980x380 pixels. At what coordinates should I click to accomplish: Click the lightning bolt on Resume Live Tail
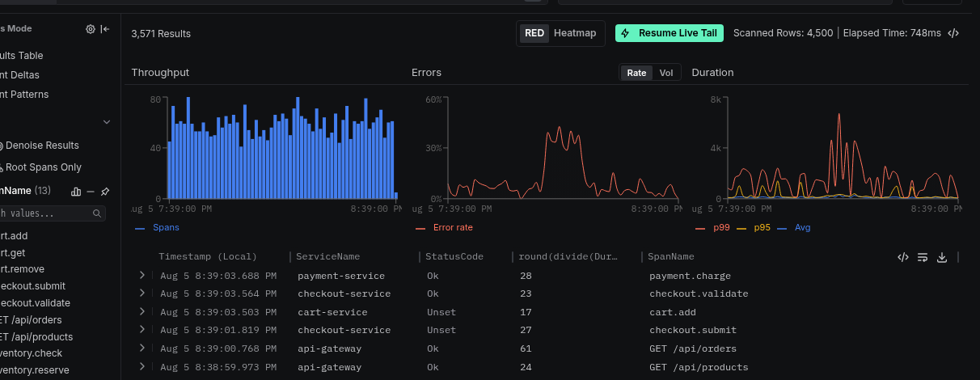pos(625,33)
